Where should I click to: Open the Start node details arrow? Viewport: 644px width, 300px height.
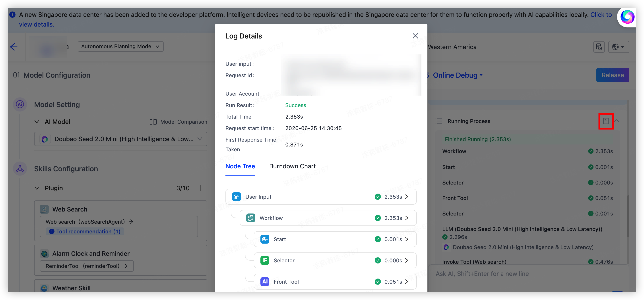[x=407, y=239]
